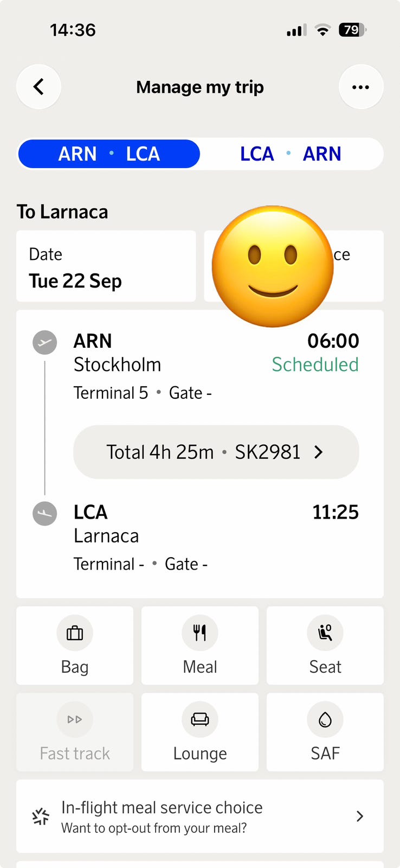Open the three-dot more options menu
Screen dimensions: 400x868
coord(361,87)
